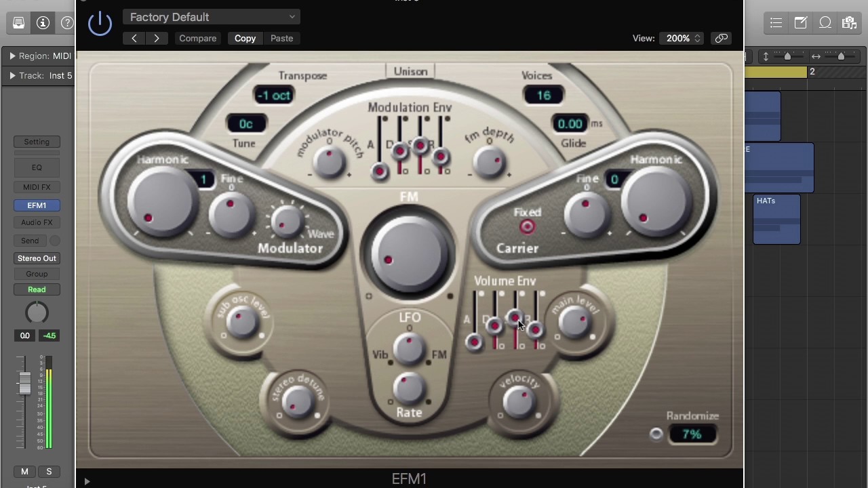Open the media Browsers icon
The image size is (868, 488).
pos(849,23)
